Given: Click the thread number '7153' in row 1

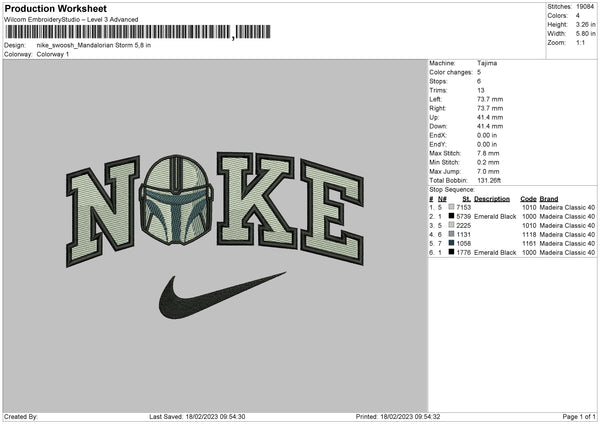Looking at the screenshot, I should point(463,207).
